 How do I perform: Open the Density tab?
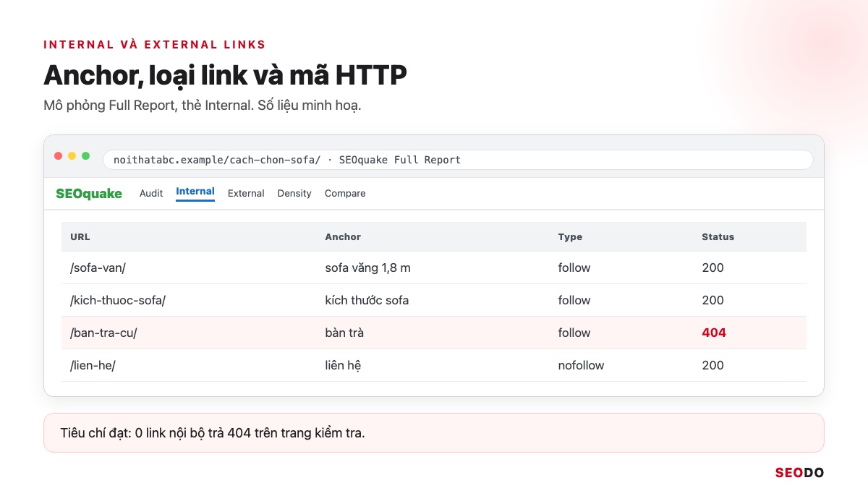[x=294, y=193]
